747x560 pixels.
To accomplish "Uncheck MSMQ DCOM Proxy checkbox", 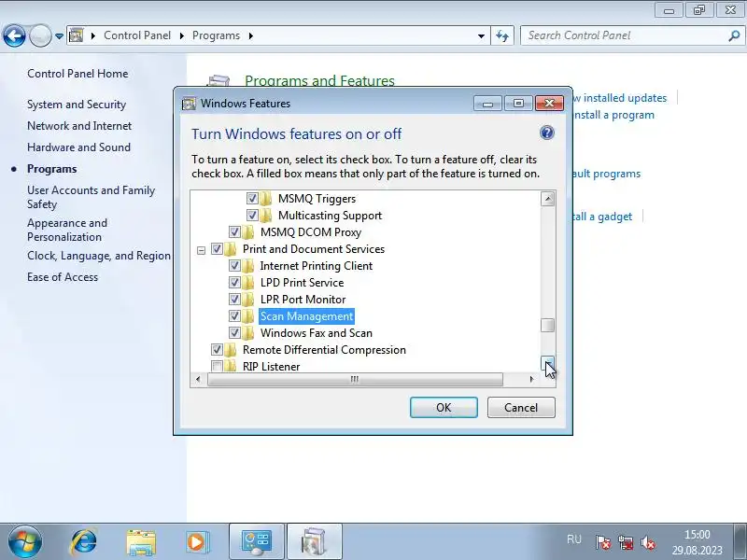I will click(x=234, y=231).
